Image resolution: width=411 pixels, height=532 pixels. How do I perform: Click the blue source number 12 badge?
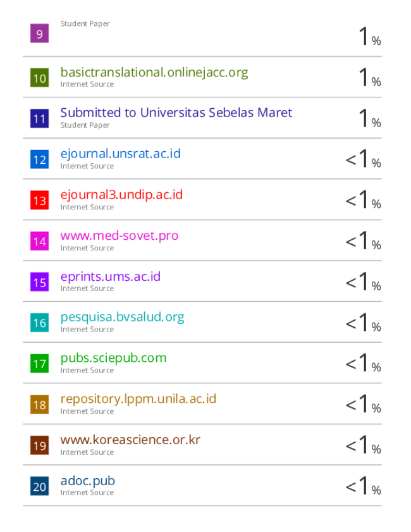pos(39,159)
